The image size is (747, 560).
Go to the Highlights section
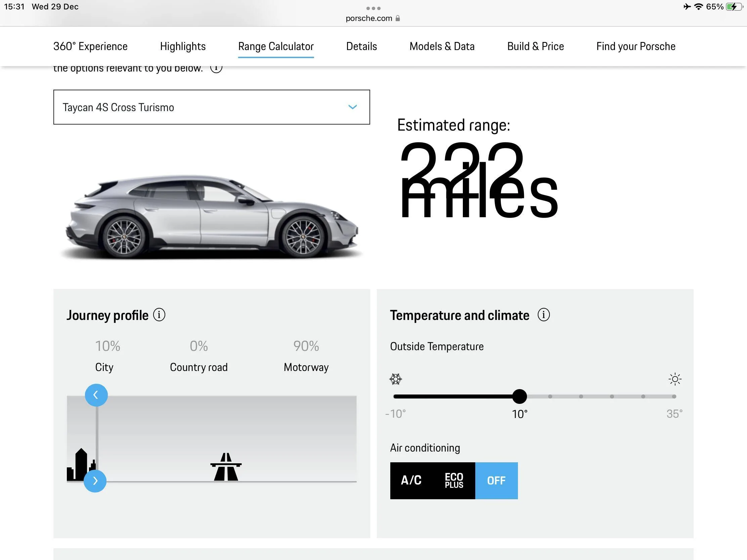point(183,46)
